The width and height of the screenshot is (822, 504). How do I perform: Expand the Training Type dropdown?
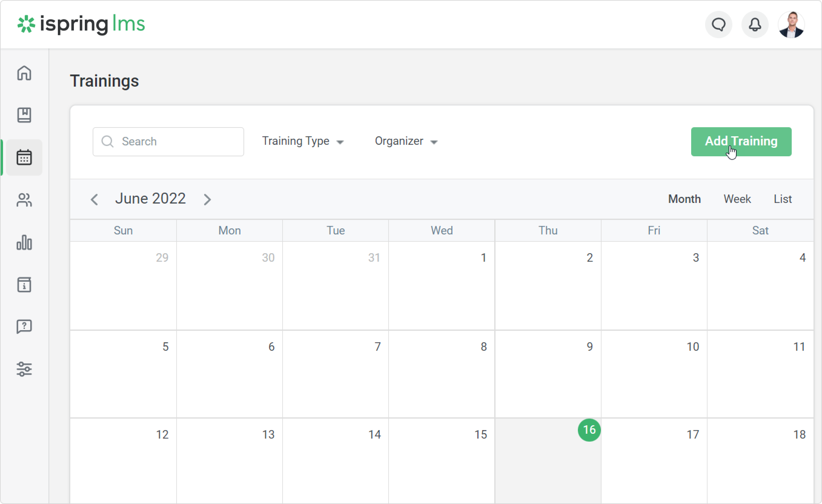[302, 141]
